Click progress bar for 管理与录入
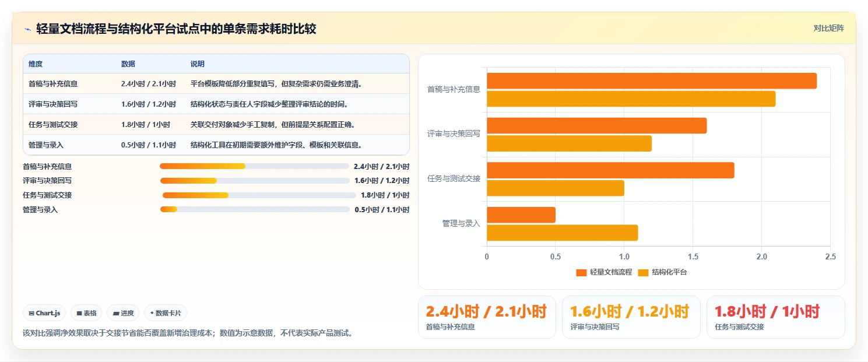This screenshot has width=868, height=362. (255, 209)
